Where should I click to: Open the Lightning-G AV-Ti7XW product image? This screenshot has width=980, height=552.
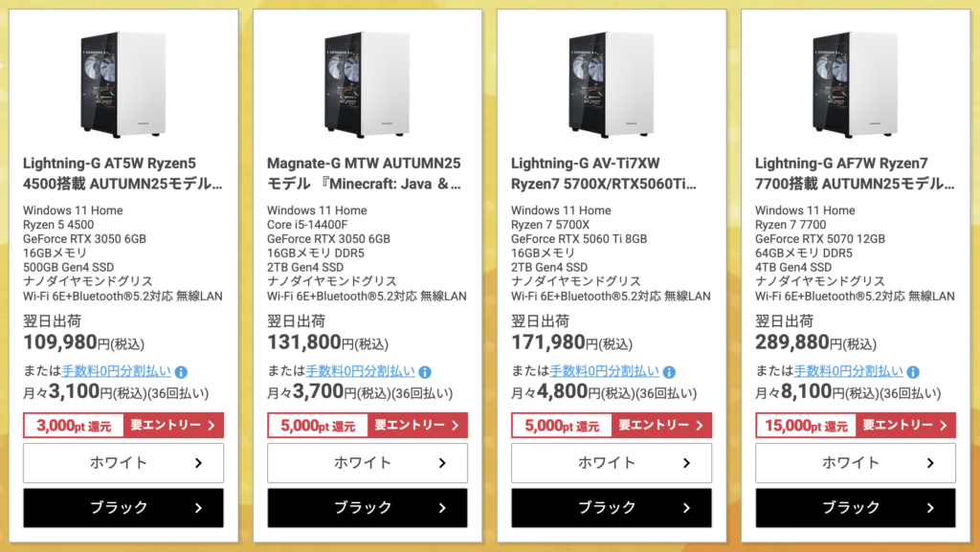(x=612, y=81)
